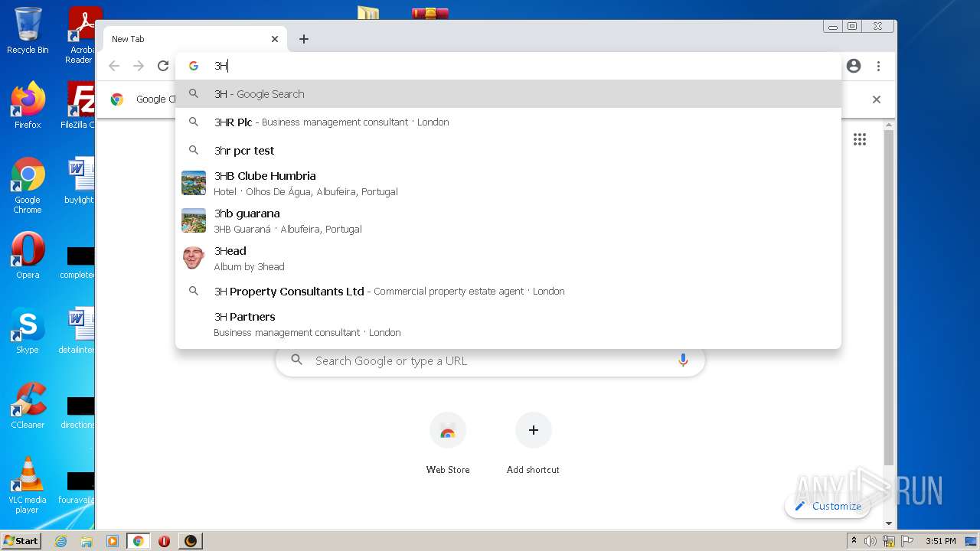Choose the '3H Partners' suggestion
Image resolution: width=980 pixels, height=551 pixels.
point(508,324)
